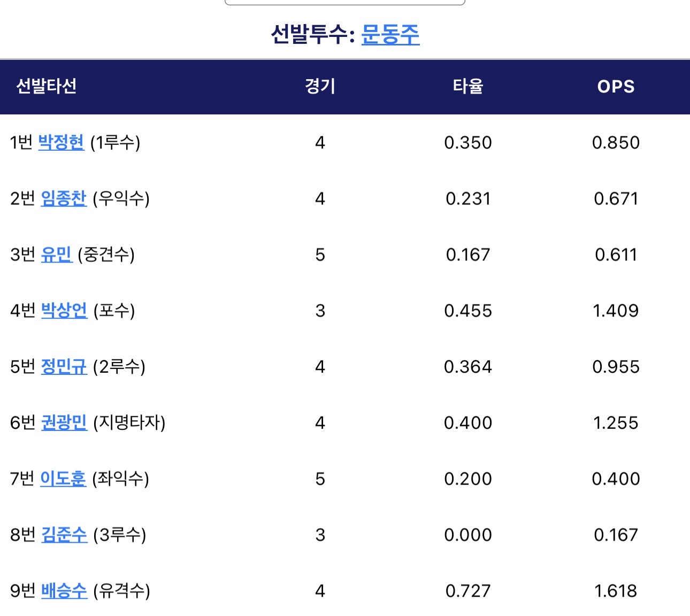Select the 1.255 OPS value for 권광민

tap(616, 423)
